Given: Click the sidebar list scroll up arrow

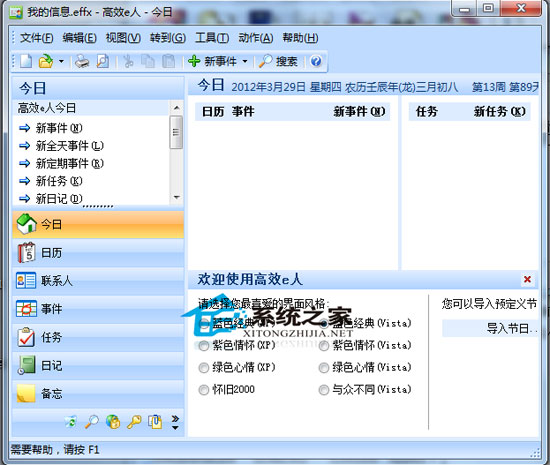Looking at the screenshot, I should [x=176, y=108].
